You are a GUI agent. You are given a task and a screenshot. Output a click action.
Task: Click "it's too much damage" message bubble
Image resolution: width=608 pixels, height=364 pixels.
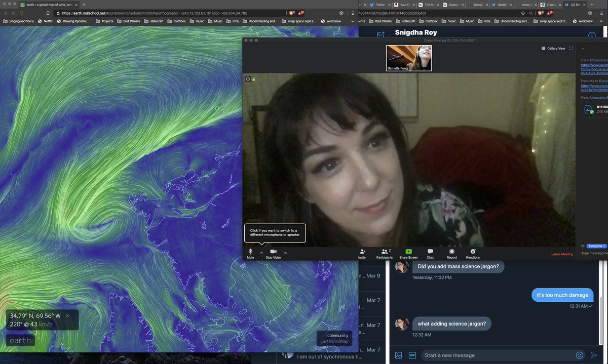562,295
